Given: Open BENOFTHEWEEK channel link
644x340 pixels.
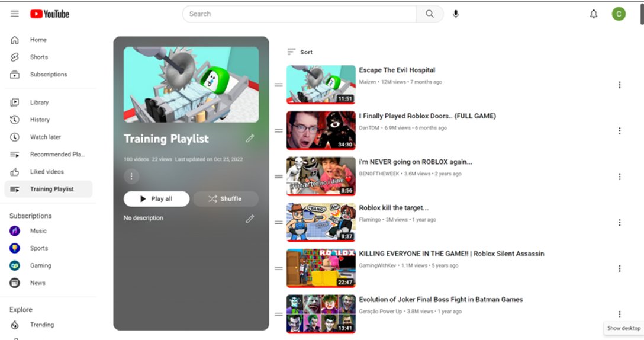Looking at the screenshot, I should pos(379,174).
